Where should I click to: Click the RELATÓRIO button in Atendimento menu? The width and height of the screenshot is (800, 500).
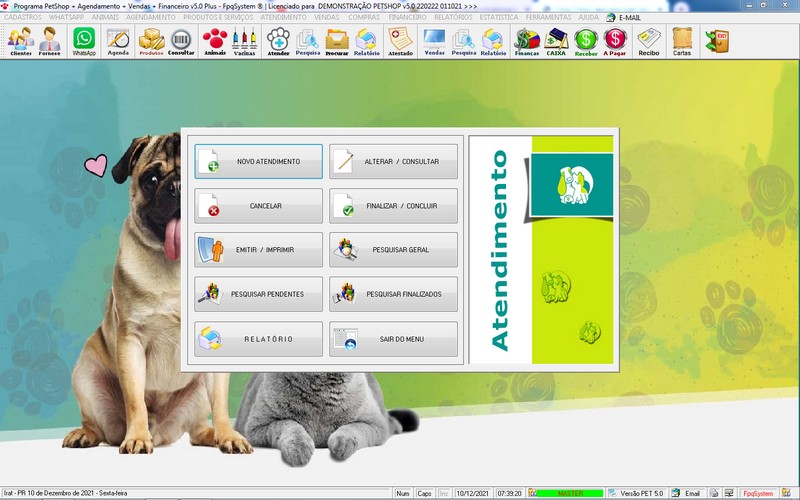[x=258, y=339]
